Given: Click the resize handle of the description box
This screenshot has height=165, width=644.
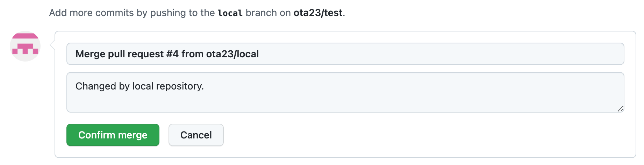Looking at the screenshot, I should point(620,109).
